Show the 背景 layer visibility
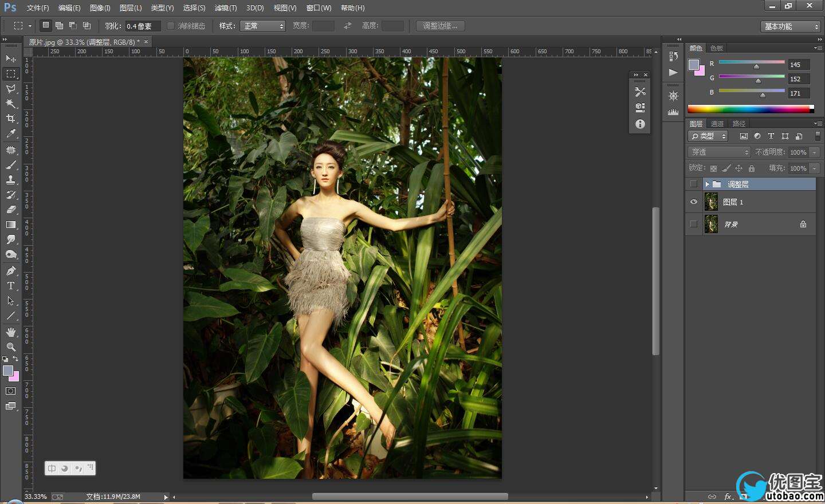 (694, 224)
